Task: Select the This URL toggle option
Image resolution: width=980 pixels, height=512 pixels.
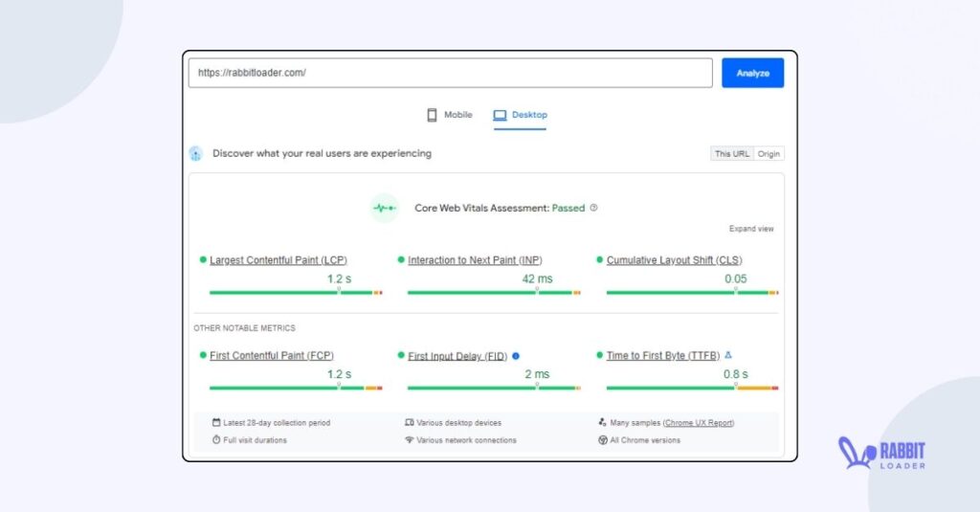Action: [x=732, y=154]
